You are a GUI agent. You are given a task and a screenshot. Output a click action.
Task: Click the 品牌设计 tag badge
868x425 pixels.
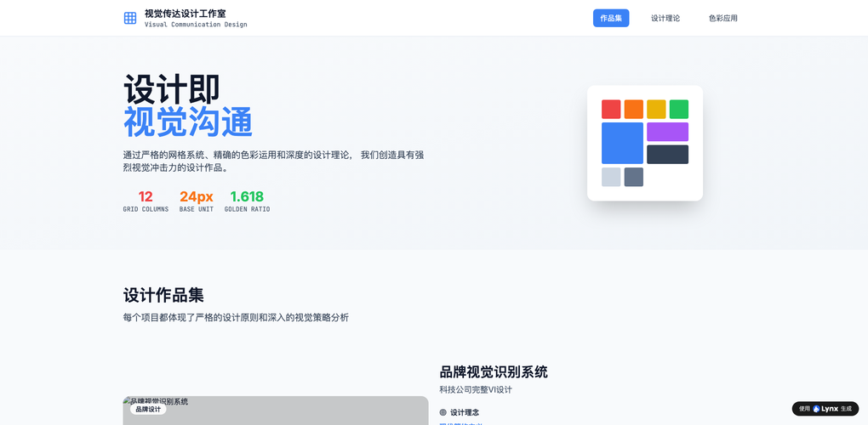(x=148, y=410)
